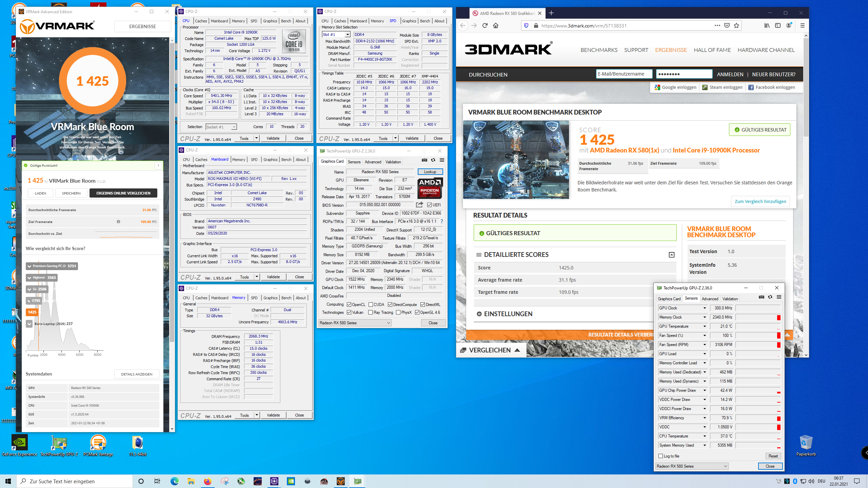Open the PCMark Vantage desktop shortcut
This screenshot has height=488, width=868.
tap(98, 446)
